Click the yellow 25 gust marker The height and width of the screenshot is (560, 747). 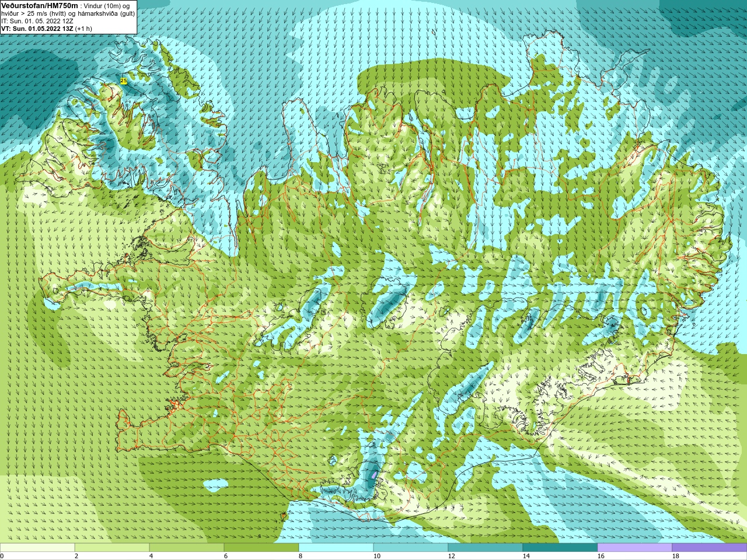pyautogui.click(x=123, y=81)
